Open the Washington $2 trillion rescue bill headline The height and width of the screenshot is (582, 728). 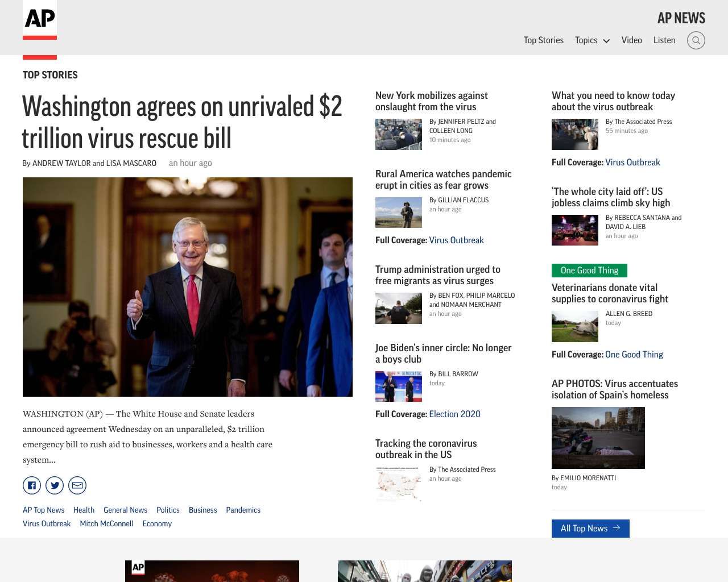point(182,122)
